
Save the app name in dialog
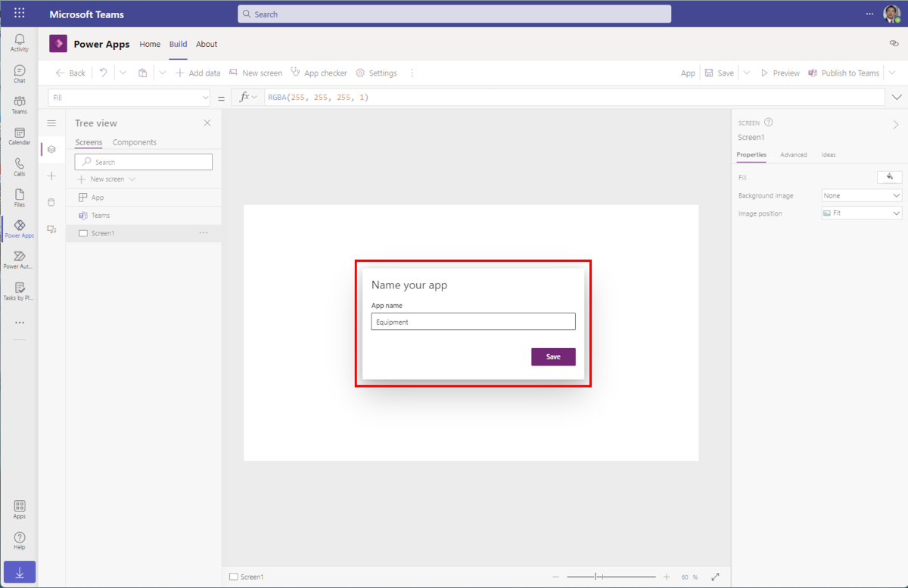pyautogui.click(x=553, y=356)
